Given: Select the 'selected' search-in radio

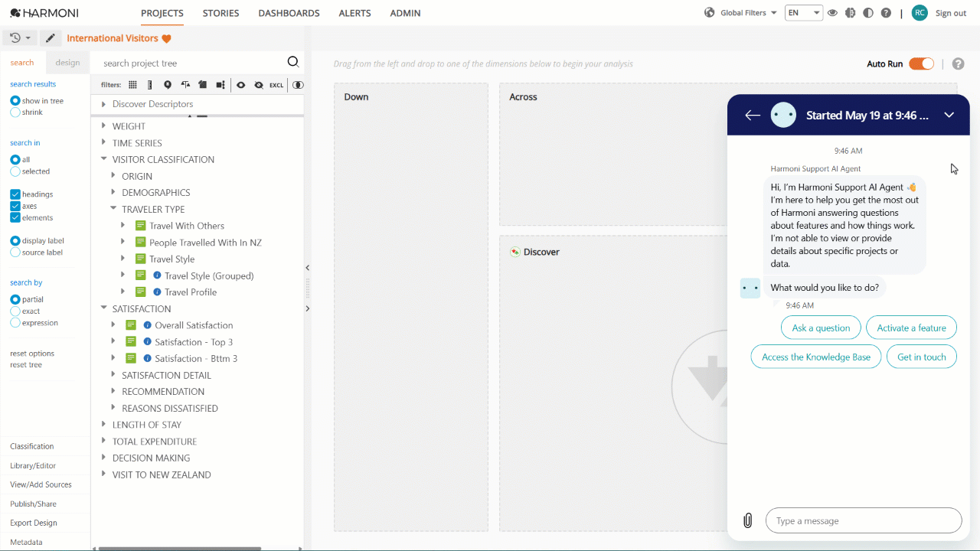Looking at the screenshot, I should [x=15, y=171].
